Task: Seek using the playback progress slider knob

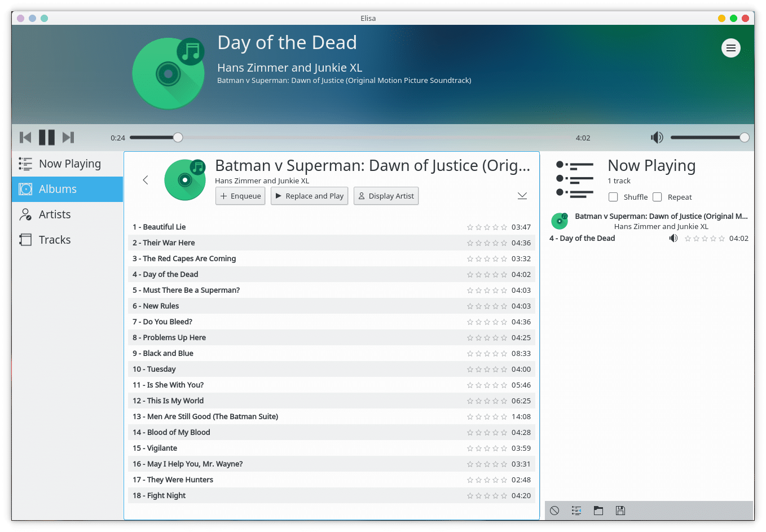Action: tap(178, 137)
